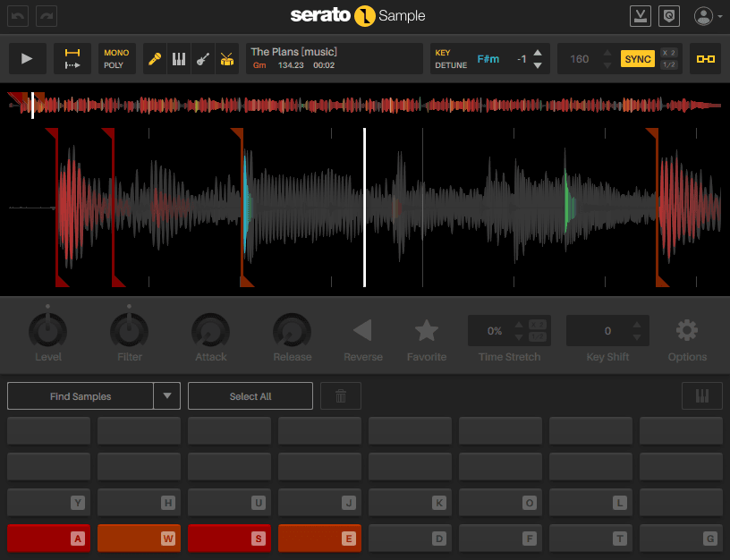Viewport: 730px width, 560px height.
Task: Decrease key shift with the down arrow
Action: pyautogui.click(x=538, y=65)
